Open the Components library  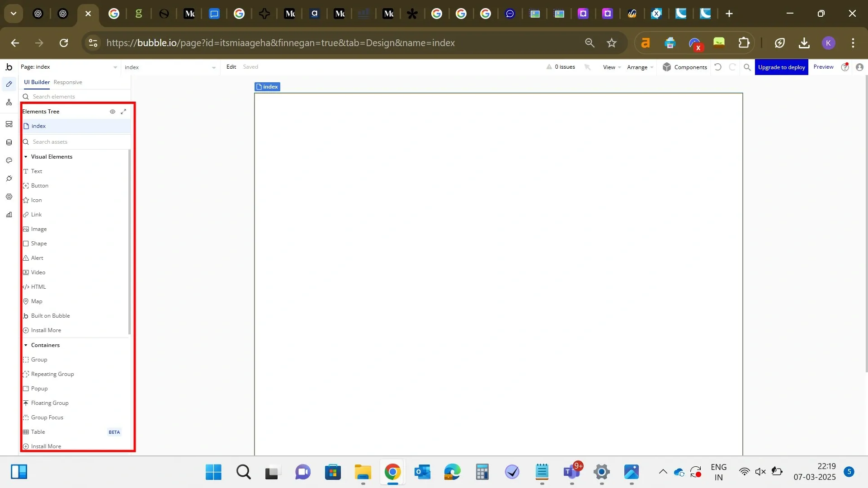click(685, 67)
